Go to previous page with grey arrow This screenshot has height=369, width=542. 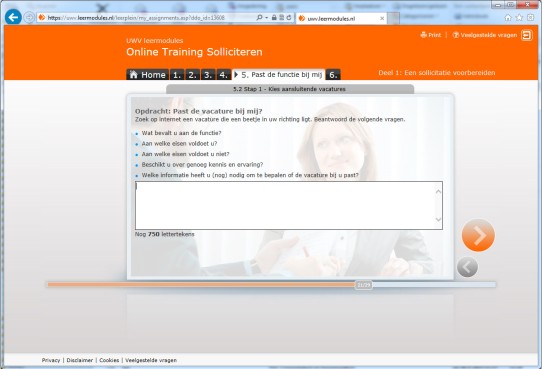point(467,267)
